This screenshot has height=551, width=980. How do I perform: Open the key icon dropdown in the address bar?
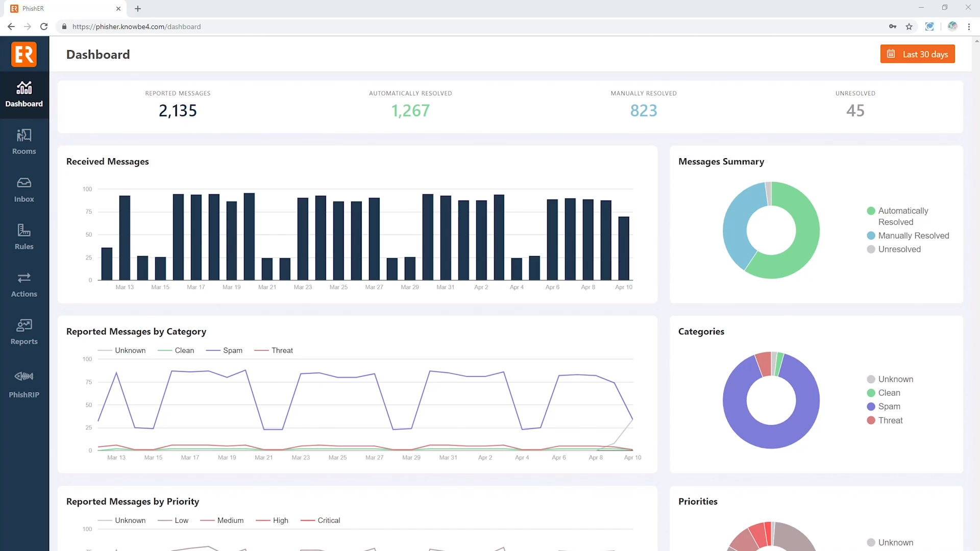click(893, 27)
